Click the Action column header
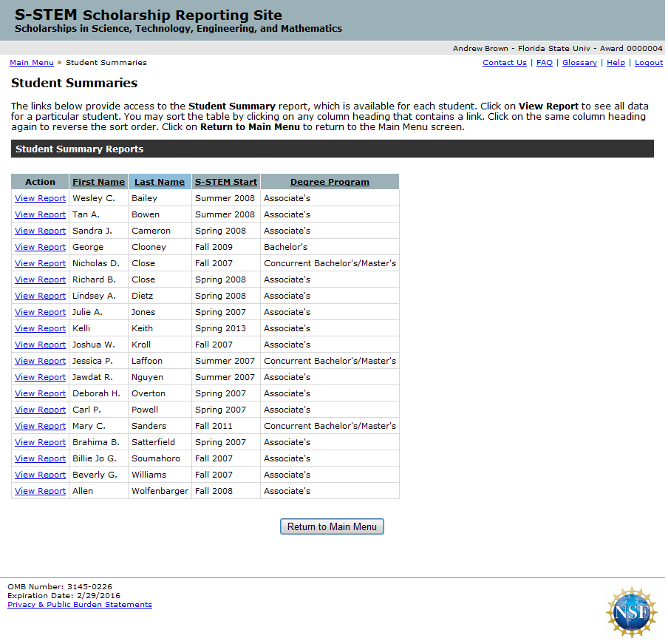Screen dimensions: 668x644 [40, 182]
